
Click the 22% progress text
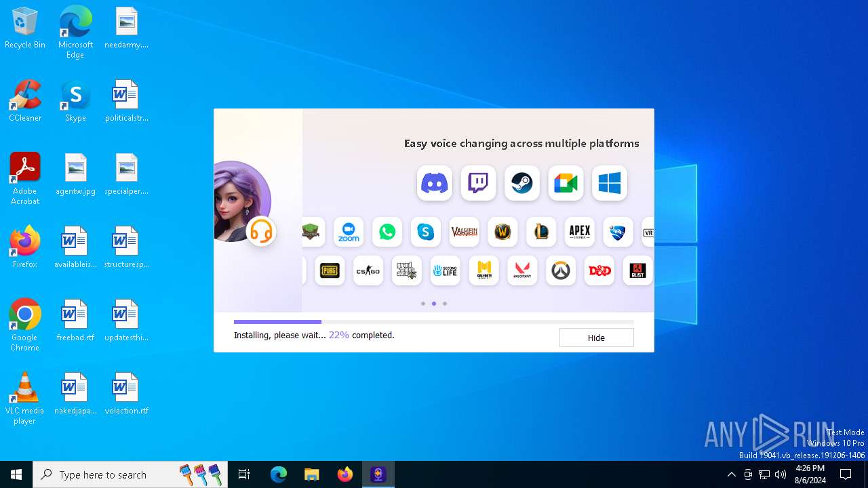point(339,335)
